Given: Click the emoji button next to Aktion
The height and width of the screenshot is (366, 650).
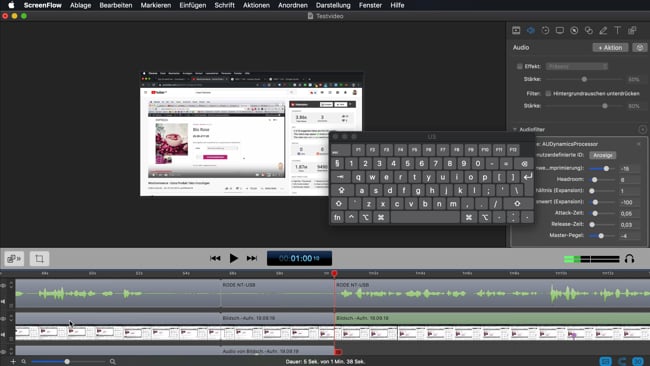Looking at the screenshot, I should 640,48.
